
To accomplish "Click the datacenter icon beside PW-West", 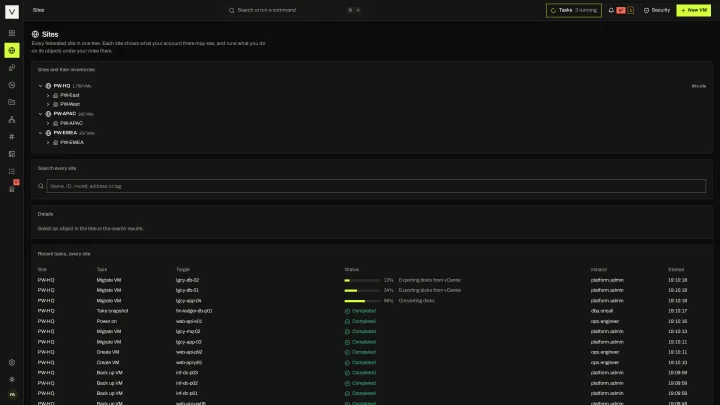I will tap(56, 105).
